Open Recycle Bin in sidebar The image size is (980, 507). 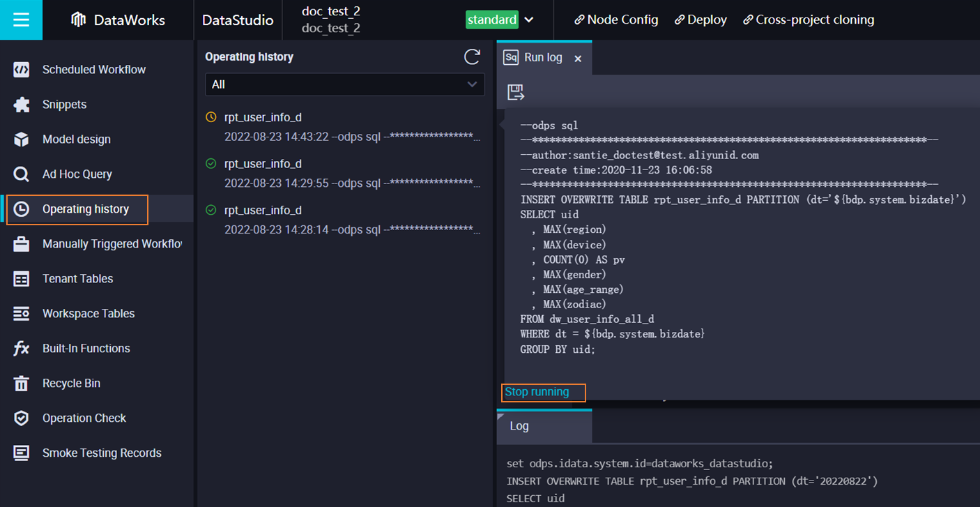point(71,384)
